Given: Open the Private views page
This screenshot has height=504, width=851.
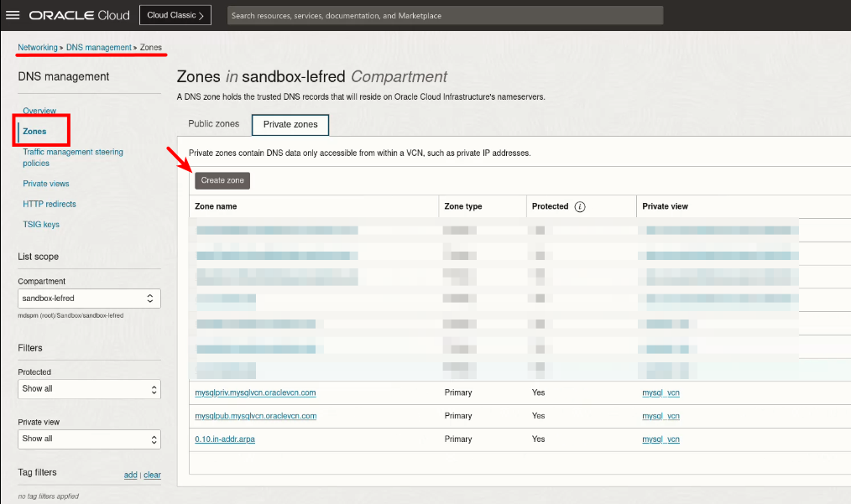Looking at the screenshot, I should (x=45, y=183).
